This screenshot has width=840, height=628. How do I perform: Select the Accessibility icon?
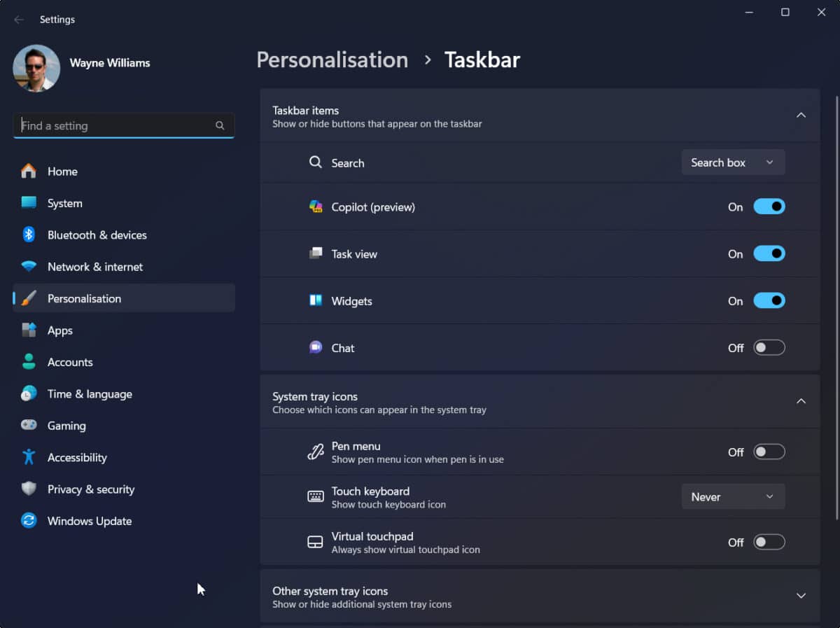click(28, 457)
